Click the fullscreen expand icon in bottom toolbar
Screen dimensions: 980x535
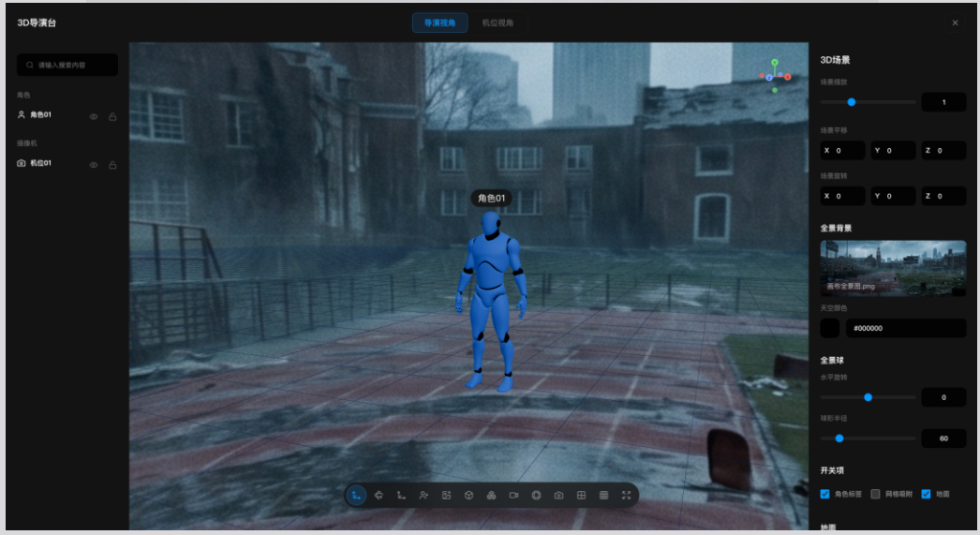tap(626, 495)
